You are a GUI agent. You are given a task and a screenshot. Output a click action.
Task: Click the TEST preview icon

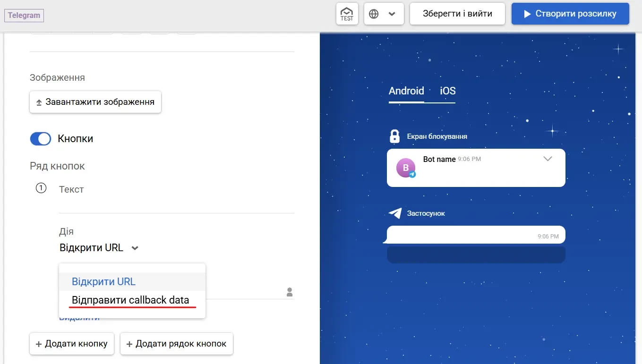pyautogui.click(x=347, y=13)
